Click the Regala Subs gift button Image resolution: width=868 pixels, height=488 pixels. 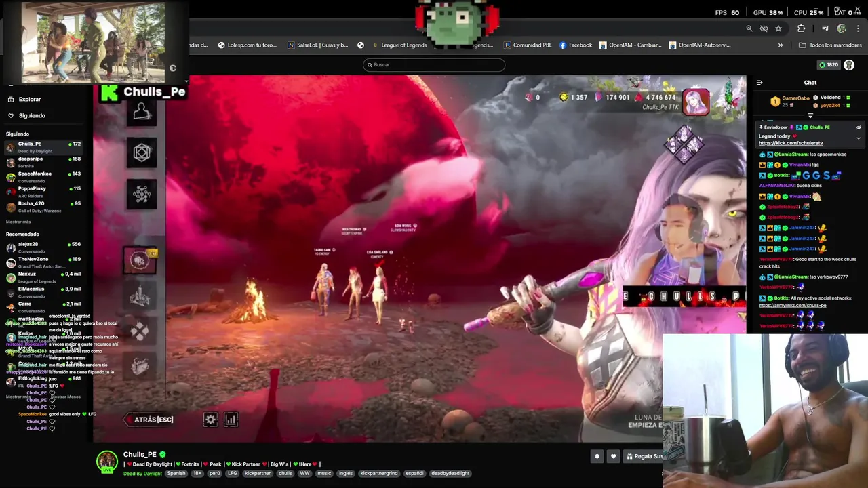[x=643, y=456]
